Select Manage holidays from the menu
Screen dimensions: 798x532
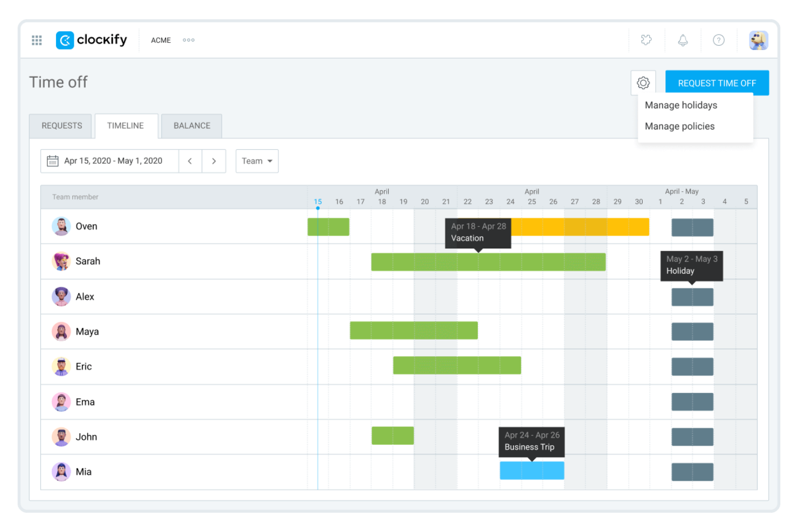click(680, 105)
